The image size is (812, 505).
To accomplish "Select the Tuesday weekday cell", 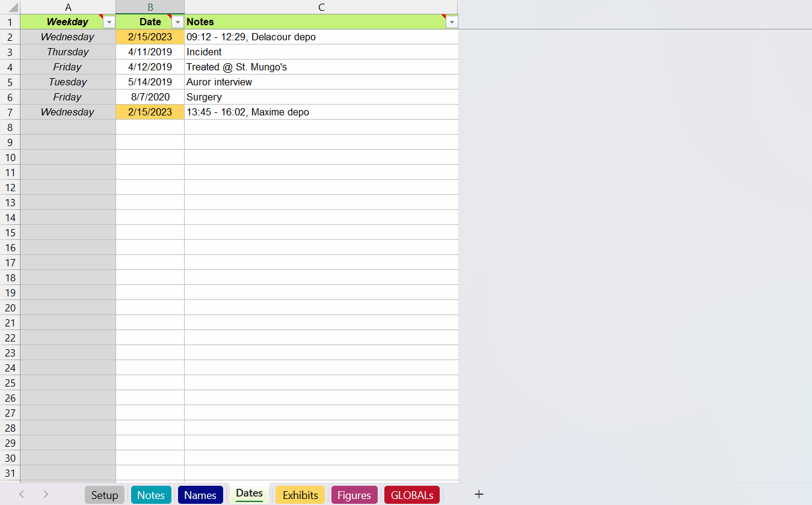I will 68,82.
